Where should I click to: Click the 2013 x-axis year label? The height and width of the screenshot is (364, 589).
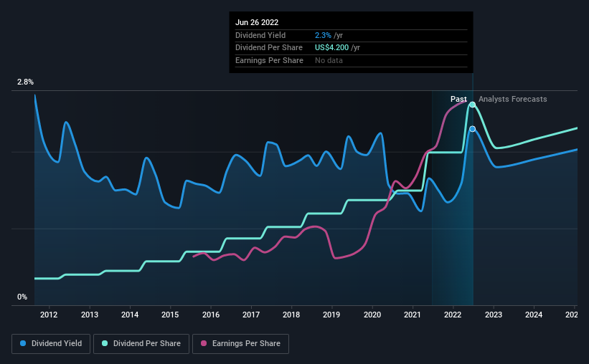[90, 315]
